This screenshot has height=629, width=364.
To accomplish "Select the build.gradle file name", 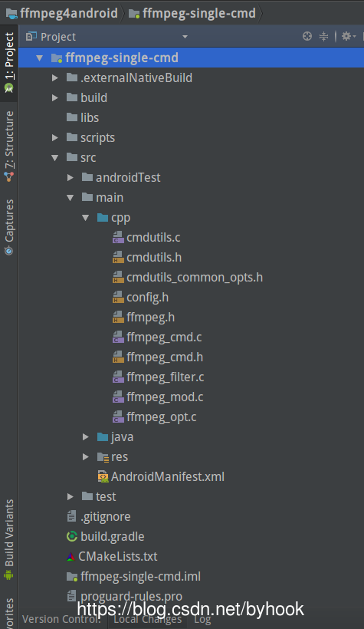I will tap(112, 536).
